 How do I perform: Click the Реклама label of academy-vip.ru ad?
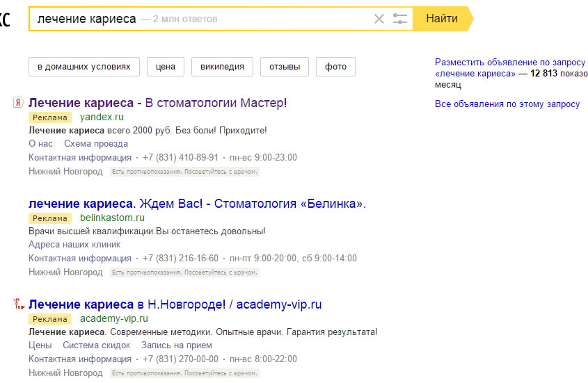click(50, 319)
